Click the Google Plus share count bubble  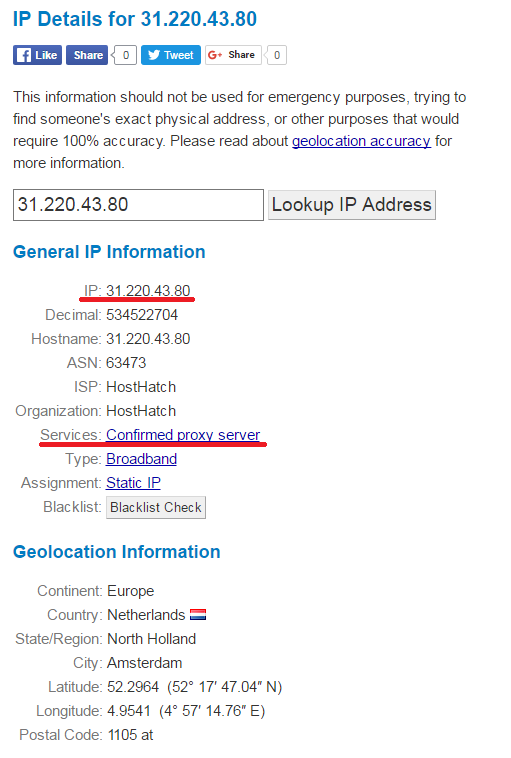[276, 55]
